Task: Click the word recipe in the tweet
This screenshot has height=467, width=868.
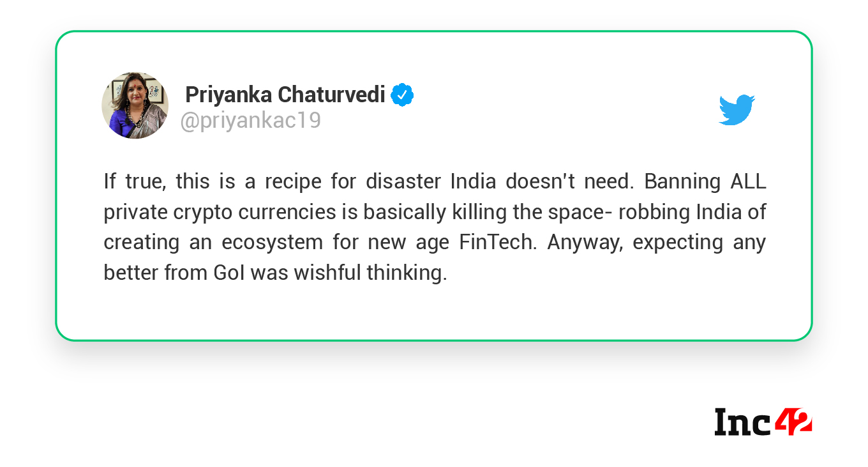Action: [292, 181]
